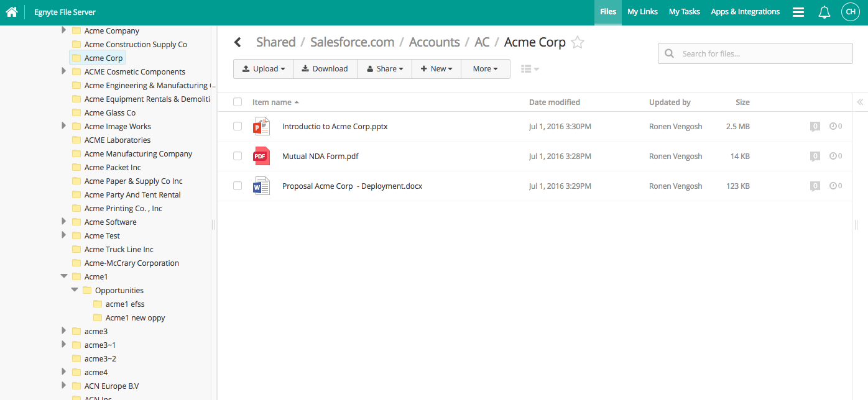Open the list view mode dropdown
The height and width of the screenshot is (400, 868).
coord(530,69)
